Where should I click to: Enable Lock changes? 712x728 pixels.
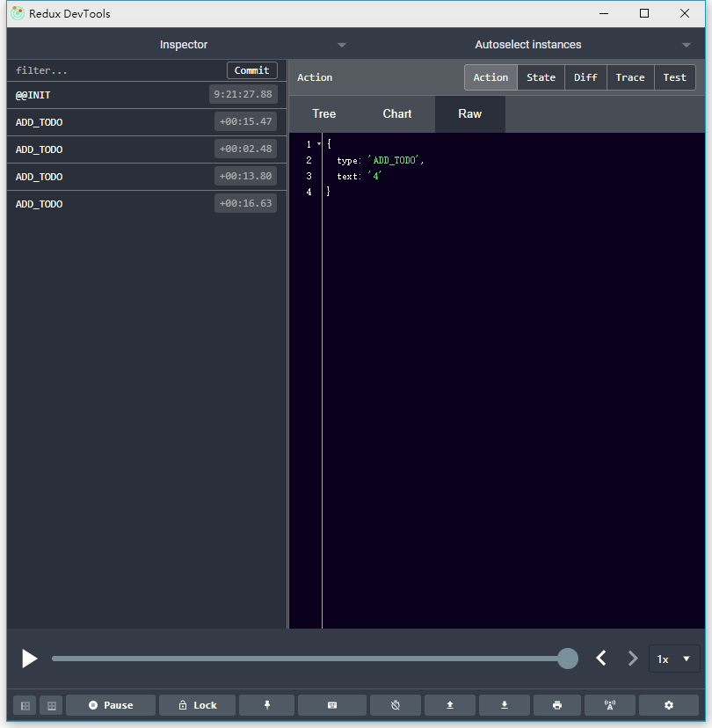pyautogui.click(x=197, y=704)
